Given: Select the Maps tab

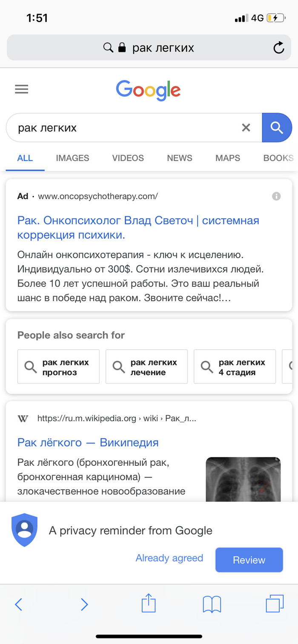Looking at the screenshot, I should [228, 158].
